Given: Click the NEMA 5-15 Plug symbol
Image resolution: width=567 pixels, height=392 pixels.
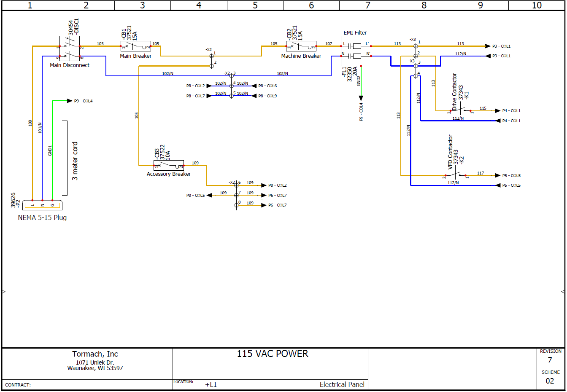Looking at the screenshot, I should (x=42, y=204).
